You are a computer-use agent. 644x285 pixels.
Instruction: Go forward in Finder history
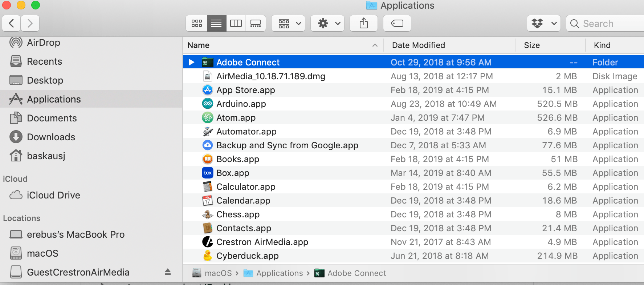coord(30,24)
